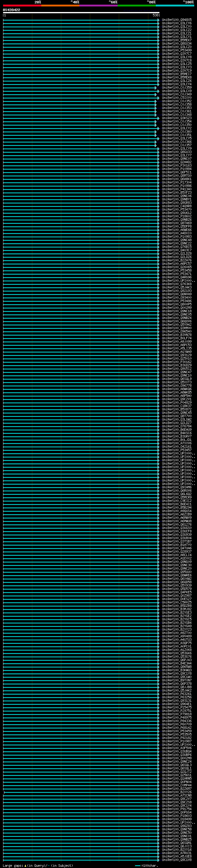The image size is (197, 868).
Task: Select the AV439422 query label
Action: tap(11, 10)
